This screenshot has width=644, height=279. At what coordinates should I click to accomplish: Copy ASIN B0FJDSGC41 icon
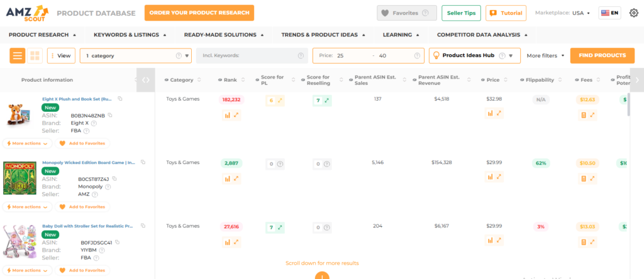click(117, 242)
